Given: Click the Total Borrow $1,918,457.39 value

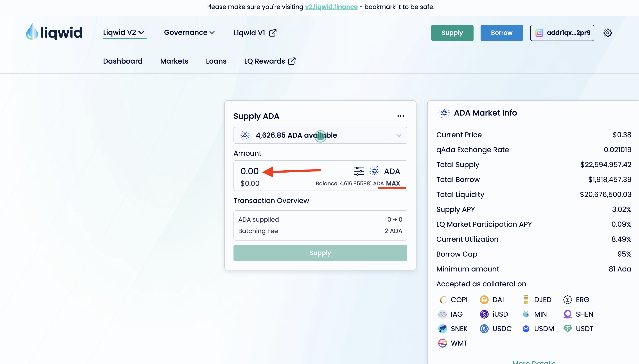Looking at the screenshot, I should (x=610, y=180).
